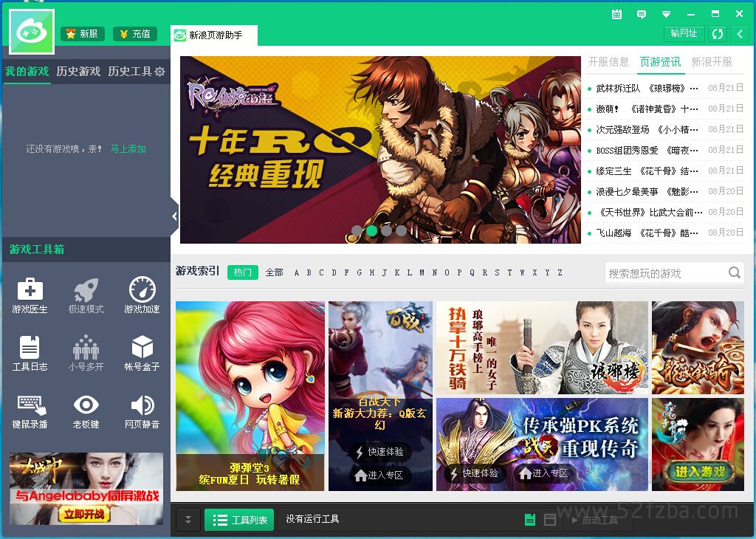Switch to 历史游戏 tab
The width and height of the screenshot is (756, 539).
[78, 72]
